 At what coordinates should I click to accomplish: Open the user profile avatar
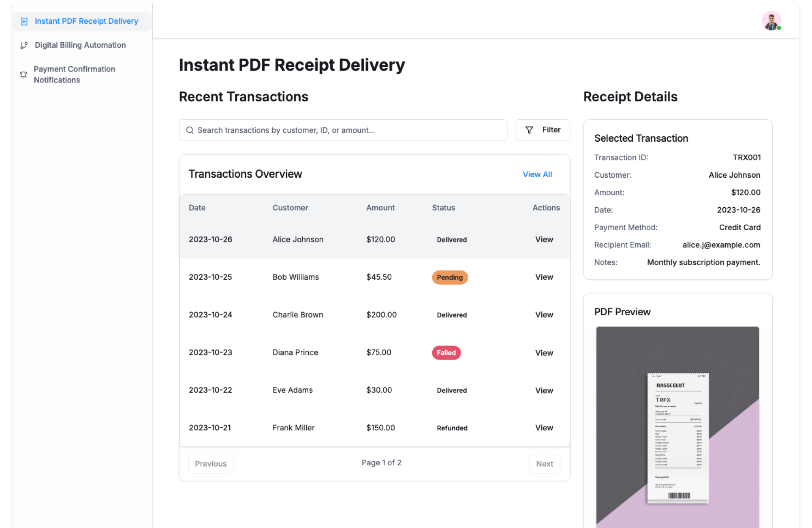pyautogui.click(x=771, y=21)
